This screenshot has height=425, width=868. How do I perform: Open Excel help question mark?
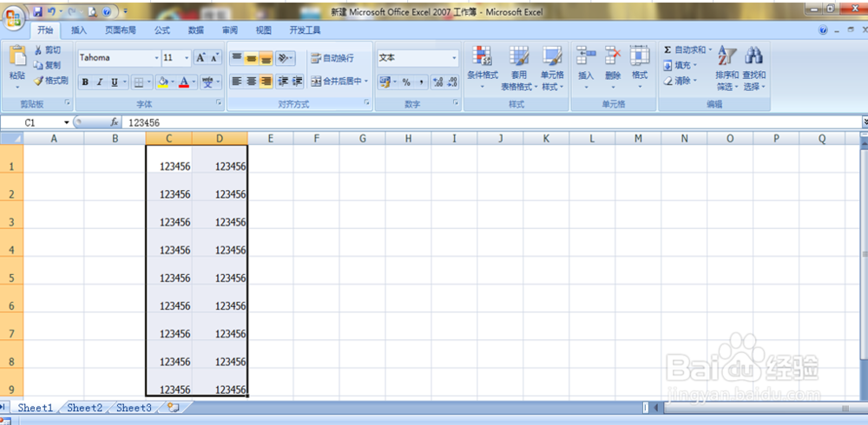823,29
